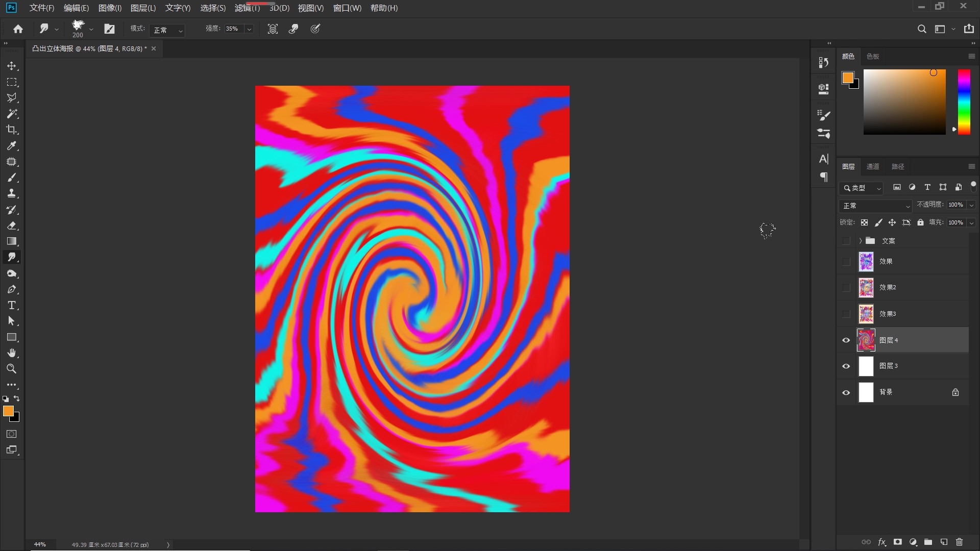
Task: Hide the 背景 layer
Action: (846, 392)
